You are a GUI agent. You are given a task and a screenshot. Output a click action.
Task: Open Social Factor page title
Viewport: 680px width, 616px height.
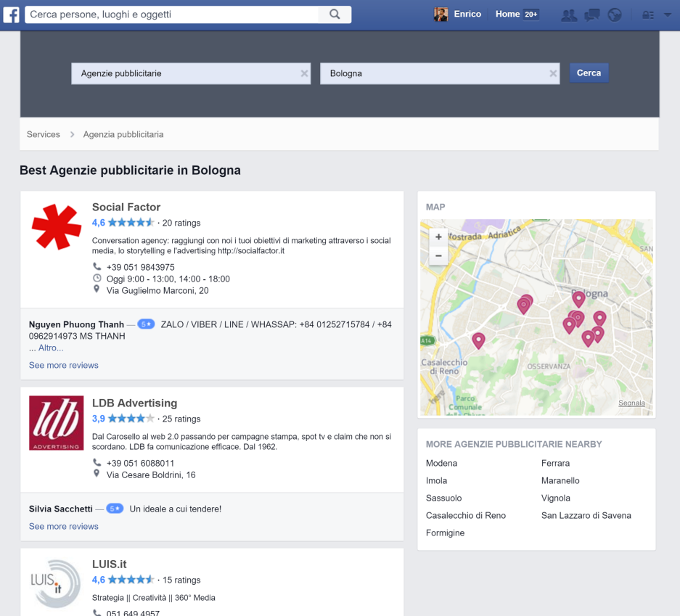(126, 207)
